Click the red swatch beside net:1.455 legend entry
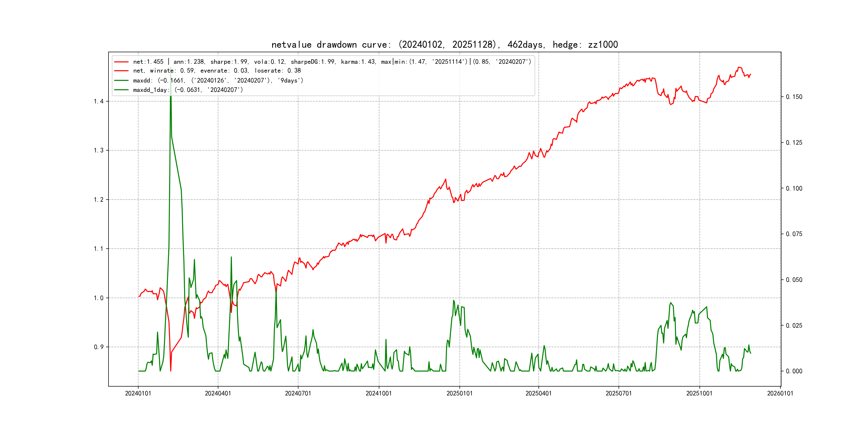The width and height of the screenshot is (868, 434). tap(121, 62)
